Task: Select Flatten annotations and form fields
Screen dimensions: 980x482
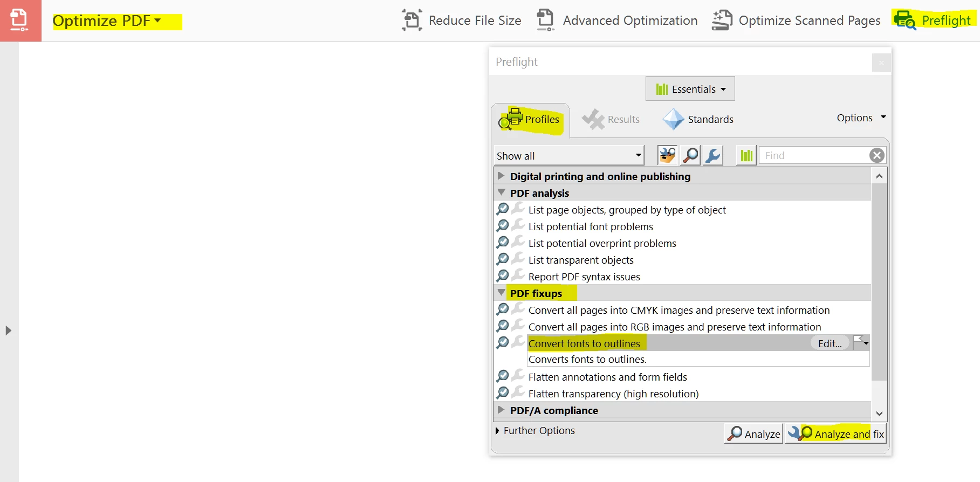Action: 607,377
